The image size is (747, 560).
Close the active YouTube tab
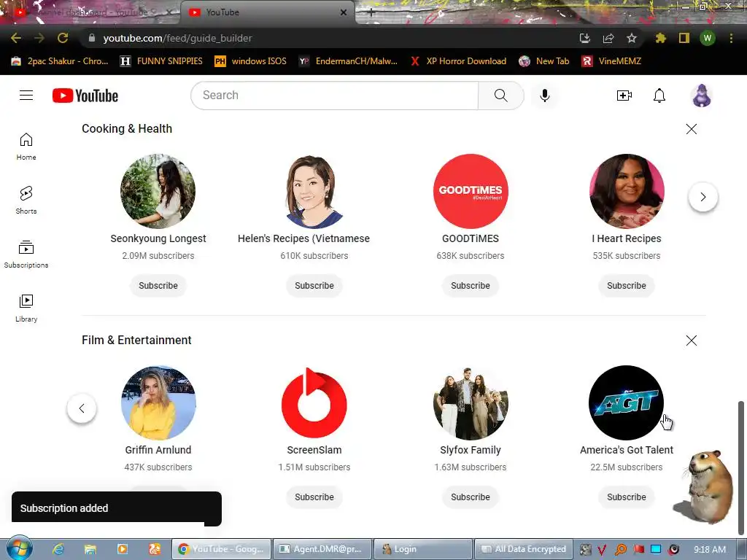click(x=344, y=12)
